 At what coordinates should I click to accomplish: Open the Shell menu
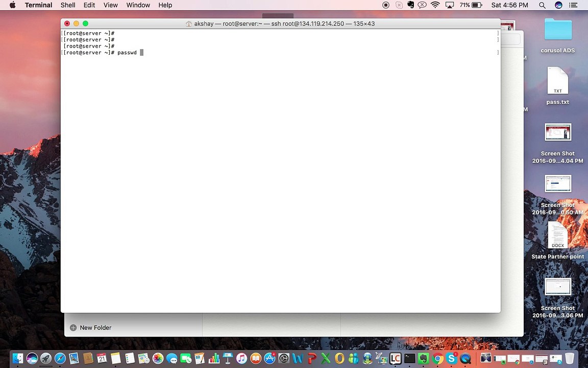[x=68, y=5]
